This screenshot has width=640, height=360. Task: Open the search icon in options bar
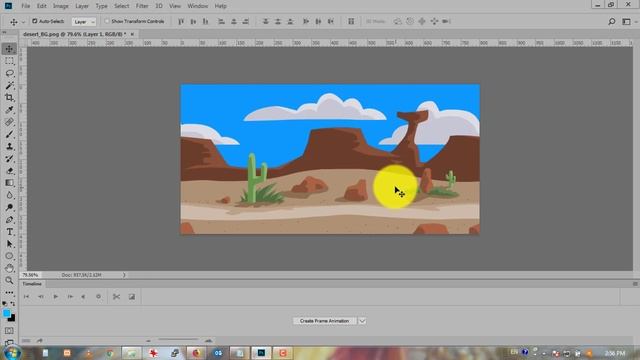(611, 22)
